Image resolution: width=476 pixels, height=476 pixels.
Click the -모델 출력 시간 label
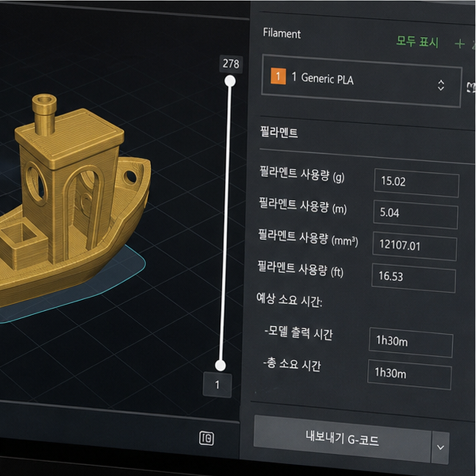[298, 333]
